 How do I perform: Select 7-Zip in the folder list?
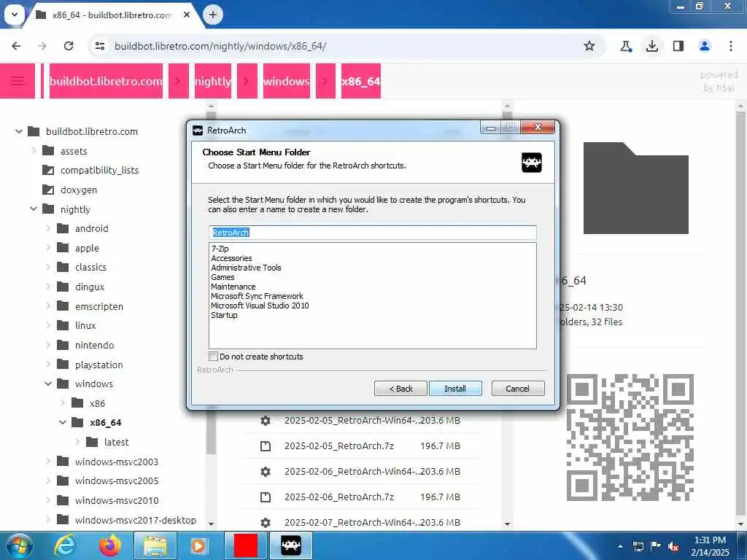click(220, 249)
